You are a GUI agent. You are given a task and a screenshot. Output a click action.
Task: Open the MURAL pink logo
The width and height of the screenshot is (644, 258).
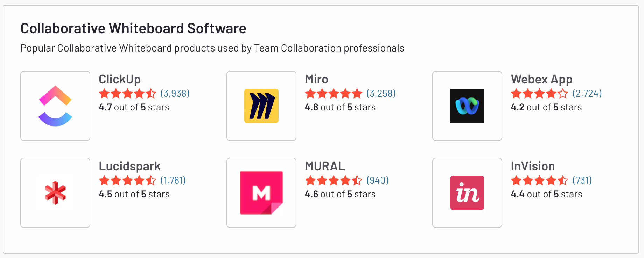261,193
